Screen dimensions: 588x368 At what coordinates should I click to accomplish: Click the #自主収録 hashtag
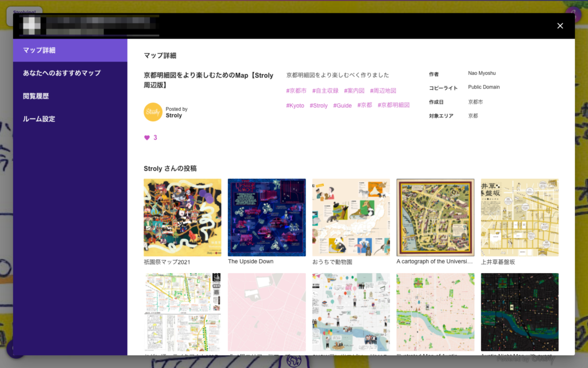[x=325, y=91]
